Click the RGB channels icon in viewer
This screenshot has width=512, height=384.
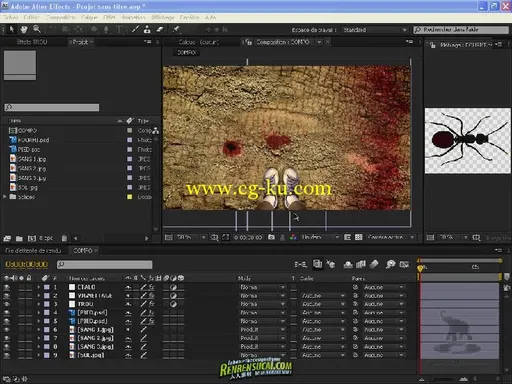293,237
